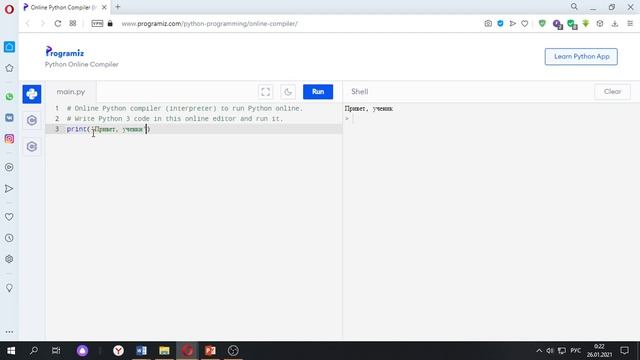The height and width of the screenshot is (360, 640).
Task: Go forward to next page
Action: coord(42,24)
